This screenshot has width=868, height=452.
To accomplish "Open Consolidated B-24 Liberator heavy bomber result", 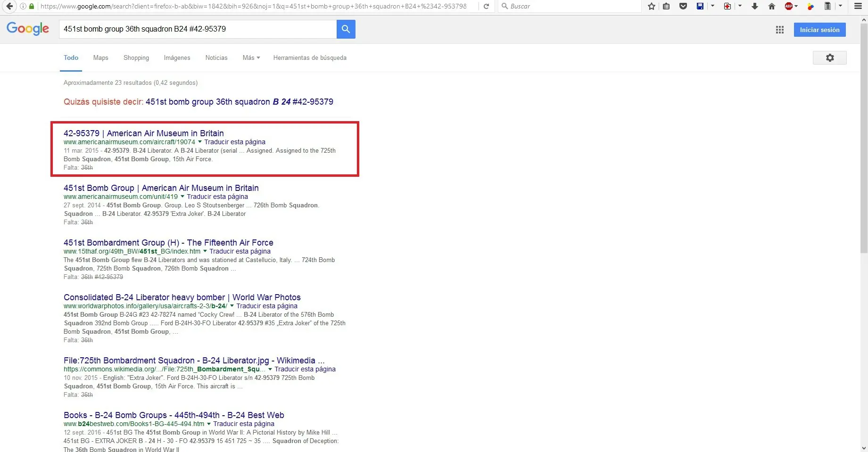I will (x=182, y=297).
